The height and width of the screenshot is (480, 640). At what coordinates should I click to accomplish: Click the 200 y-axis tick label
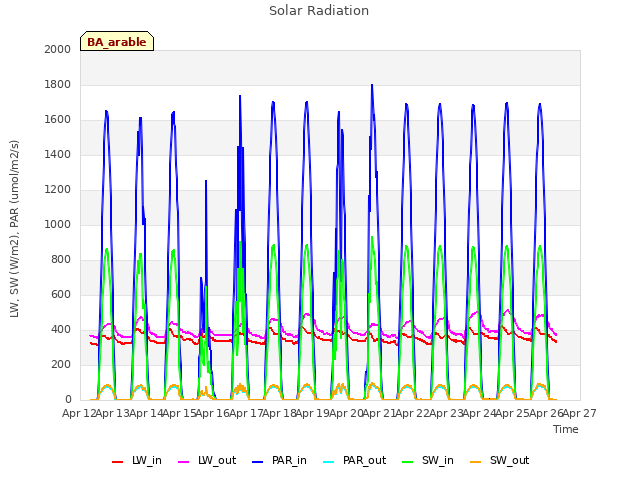point(61,364)
